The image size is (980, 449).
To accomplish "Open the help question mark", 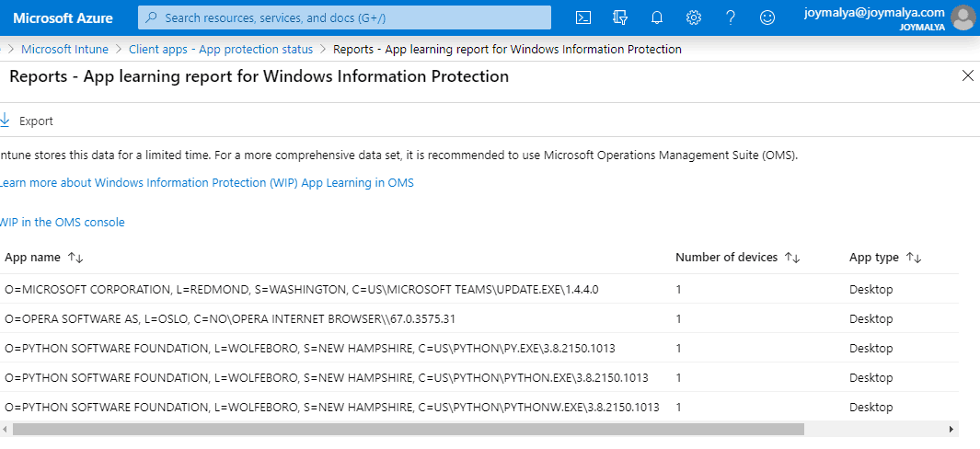I will pos(730,17).
